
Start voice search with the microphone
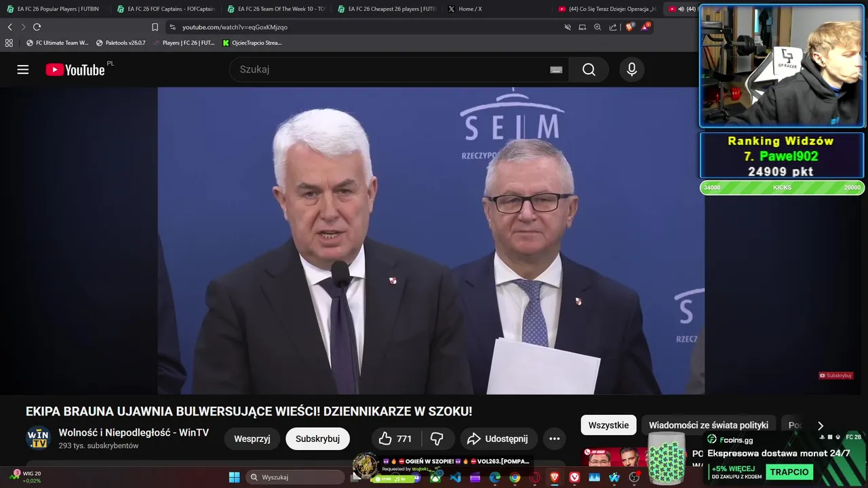(632, 69)
